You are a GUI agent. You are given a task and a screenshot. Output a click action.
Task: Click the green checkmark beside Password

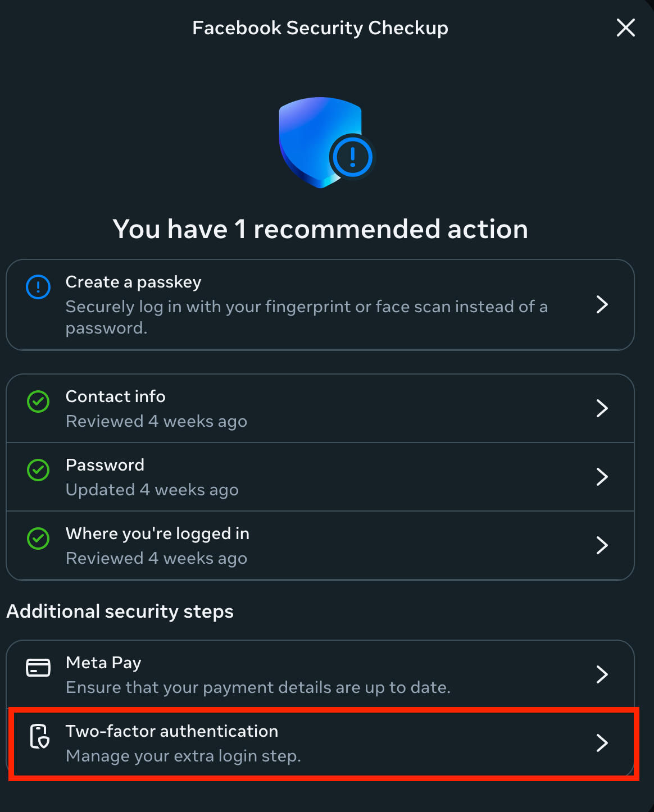(x=38, y=470)
